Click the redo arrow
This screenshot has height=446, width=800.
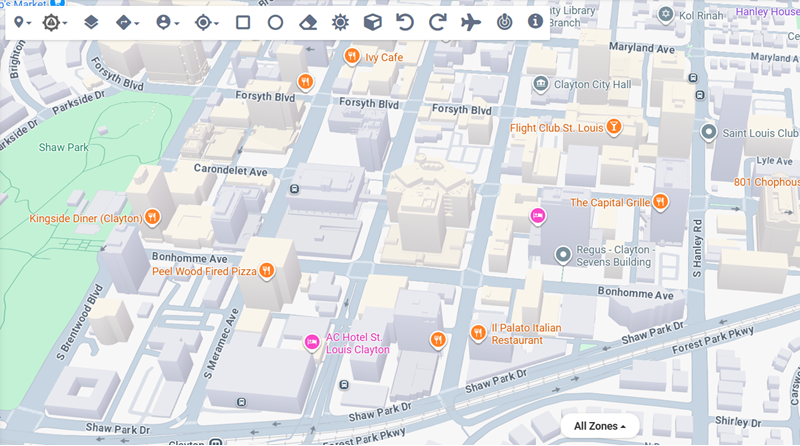tap(438, 22)
